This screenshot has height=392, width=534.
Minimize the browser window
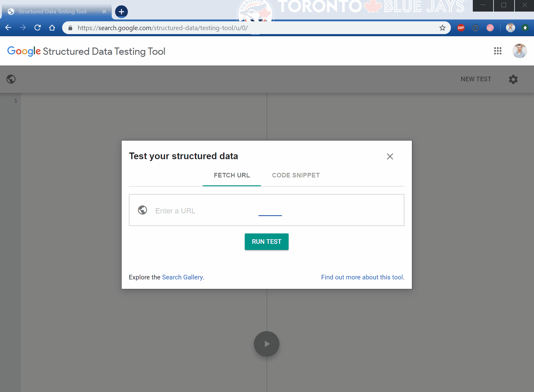click(x=483, y=5)
